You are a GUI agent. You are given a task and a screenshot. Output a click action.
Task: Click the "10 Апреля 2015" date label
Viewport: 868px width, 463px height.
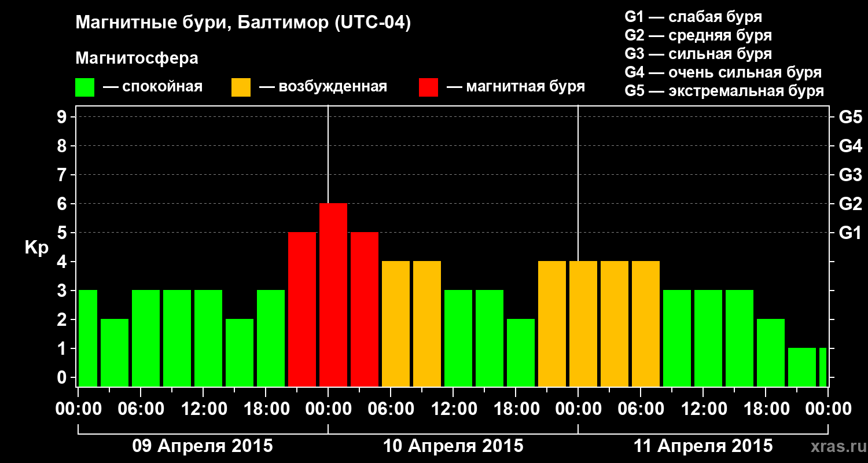tap(453, 446)
